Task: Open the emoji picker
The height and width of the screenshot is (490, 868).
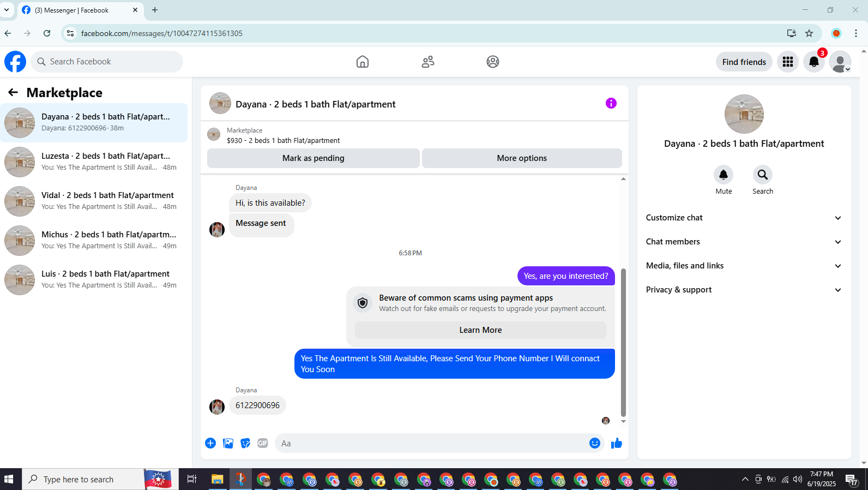Action: click(x=595, y=443)
